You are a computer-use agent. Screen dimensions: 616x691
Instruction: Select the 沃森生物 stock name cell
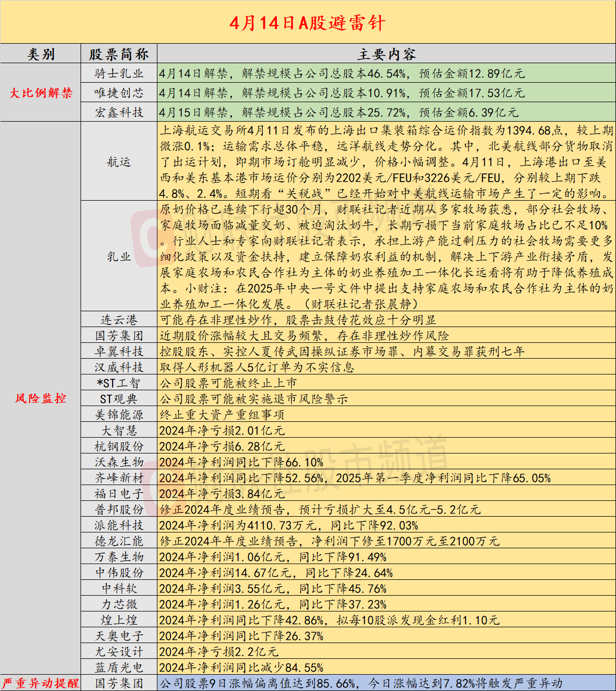coord(119,462)
